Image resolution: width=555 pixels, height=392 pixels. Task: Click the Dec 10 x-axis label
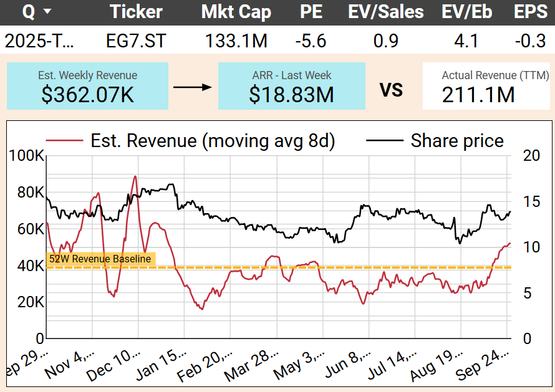(x=113, y=367)
